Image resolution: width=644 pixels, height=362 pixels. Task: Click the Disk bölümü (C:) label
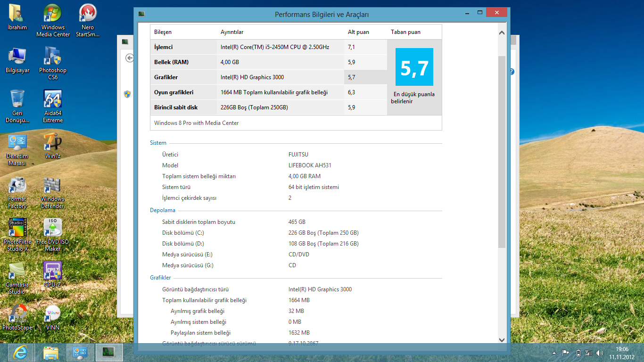coord(183,232)
